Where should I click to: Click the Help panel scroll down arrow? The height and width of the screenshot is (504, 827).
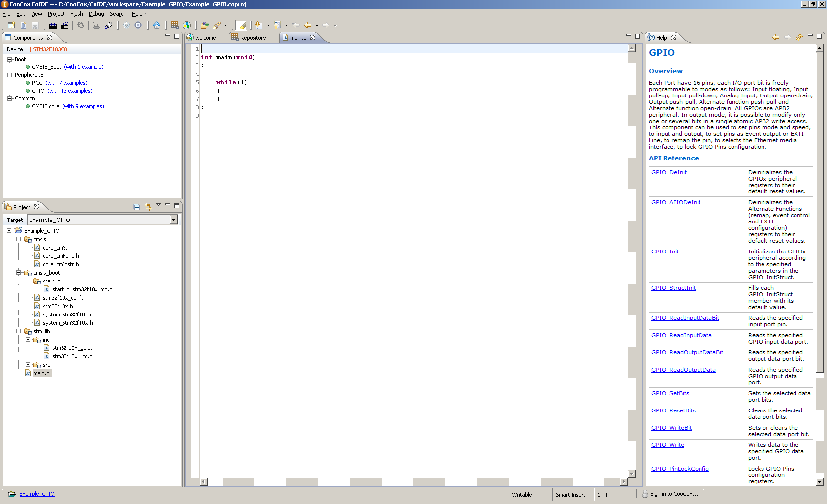[820, 482]
